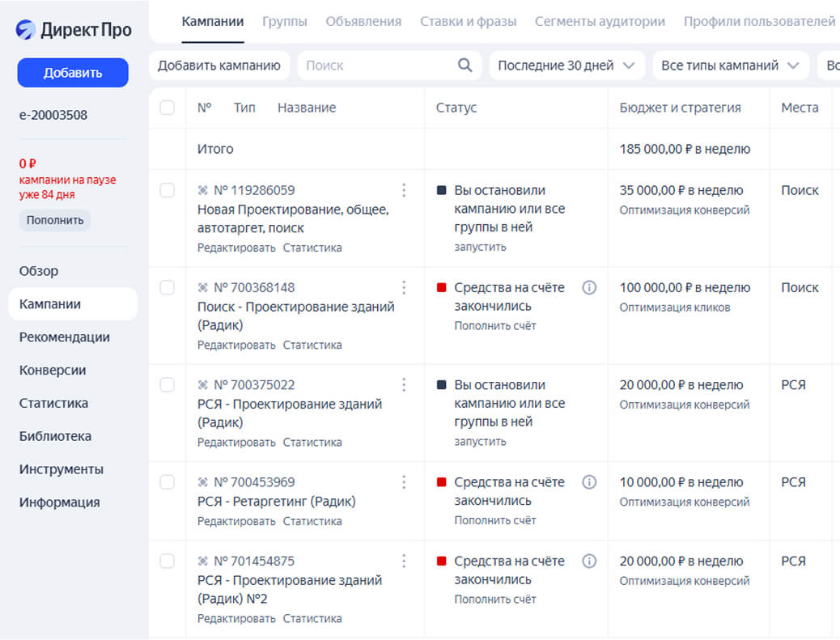Open the three-dot menu for campaign 700453969
840x640 pixels.
(404, 482)
